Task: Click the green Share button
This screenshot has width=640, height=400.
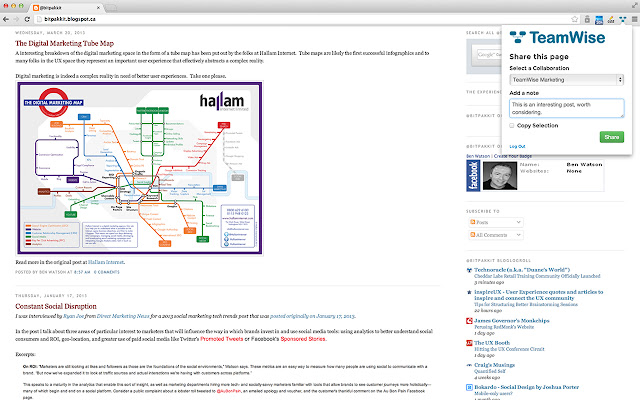Action: (612, 137)
